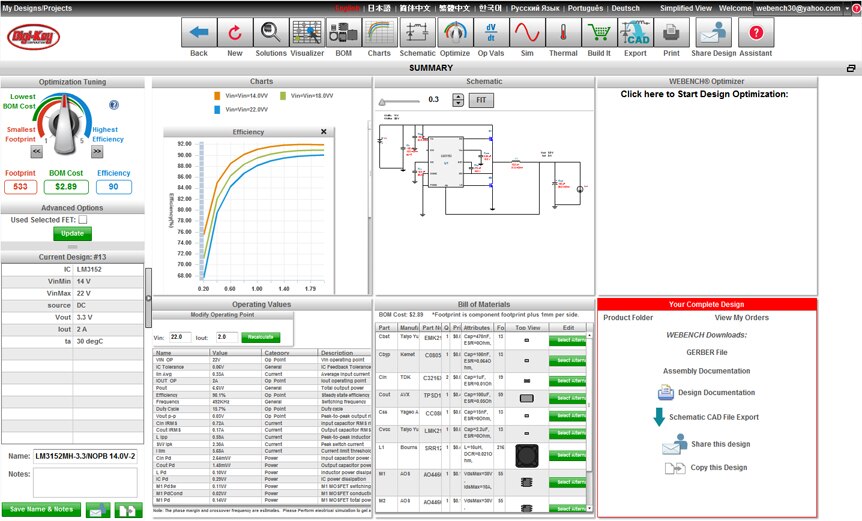Open My Designs/Projects menu

41,7
